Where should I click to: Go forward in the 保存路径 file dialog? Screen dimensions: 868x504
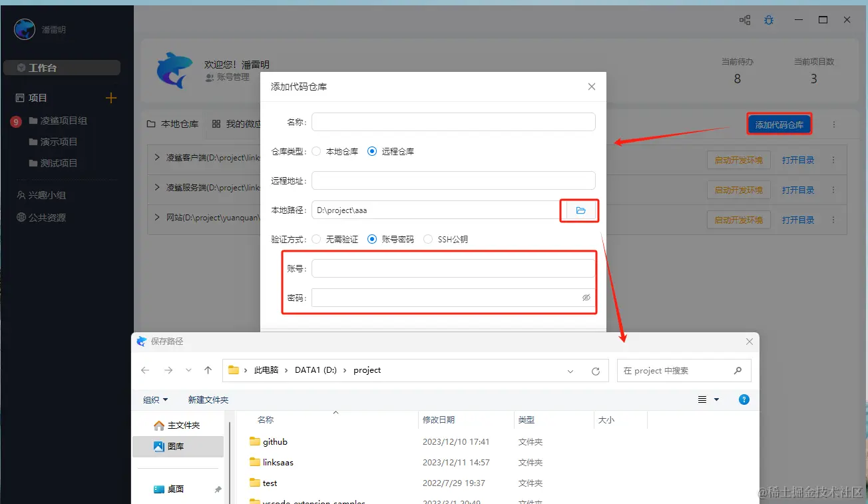pos(168,370)
